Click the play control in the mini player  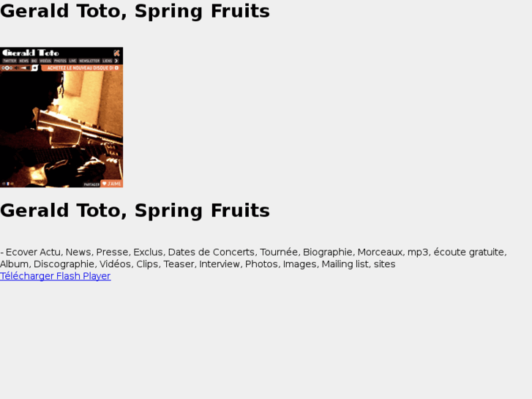pos(7,68)
